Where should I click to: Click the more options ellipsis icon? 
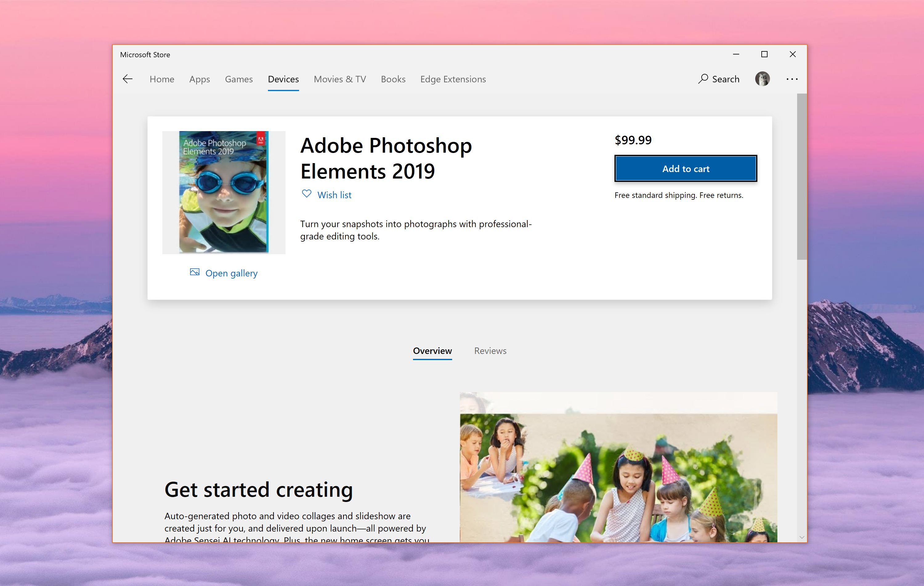click(x=792, y=79)
